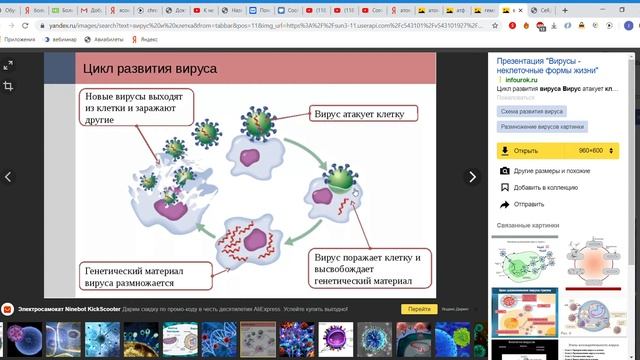Open the orange flame extension icon
Image resolution: width=640 pixels, height=360 pixels.
(x=526, y=25)
